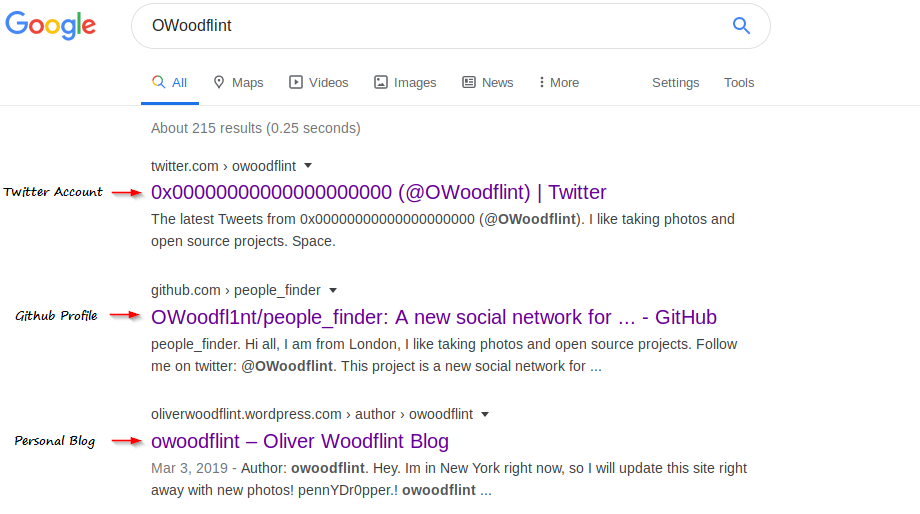This screenshot has width=920, height=514.
Task: Click the blue search magnifier icon
Action: pyautogui.click(x=741, y=26)
